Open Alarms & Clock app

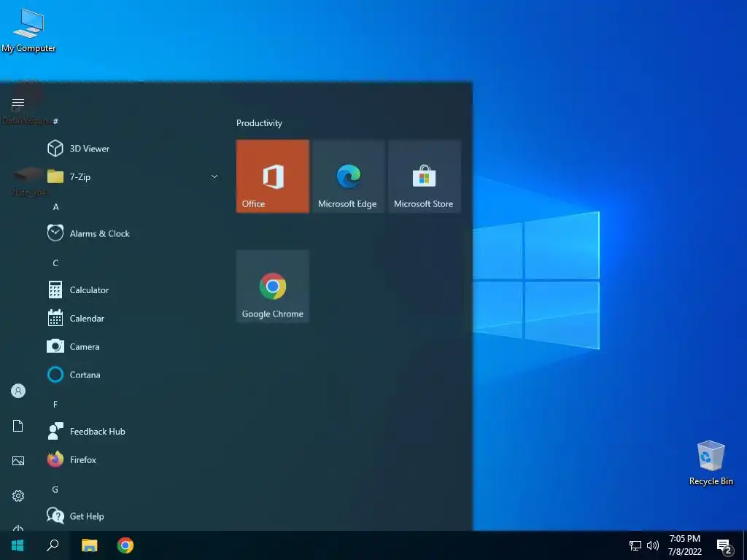coord(133,233)
